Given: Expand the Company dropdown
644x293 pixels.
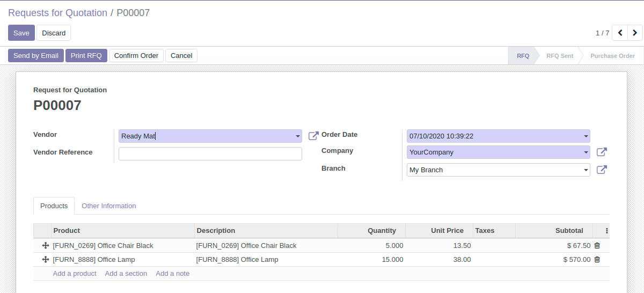Looking at the screenshot, I should click(x=586, y=152).
